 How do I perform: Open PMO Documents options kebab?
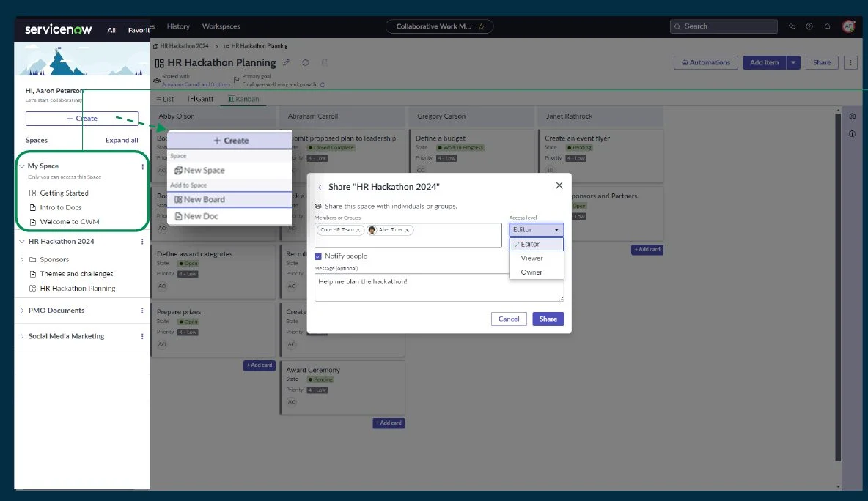coord(142,311)
